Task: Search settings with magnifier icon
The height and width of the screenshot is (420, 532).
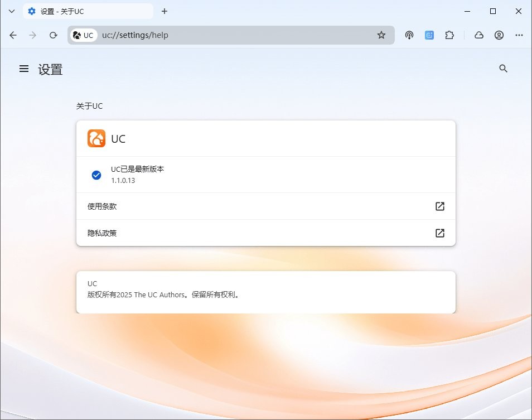Action: tap(503, 69)
